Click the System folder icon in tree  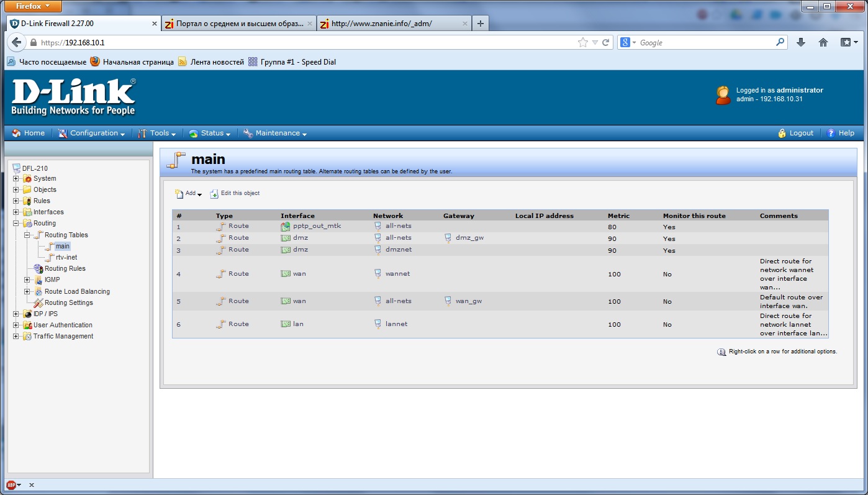click(x=27, y=179)
